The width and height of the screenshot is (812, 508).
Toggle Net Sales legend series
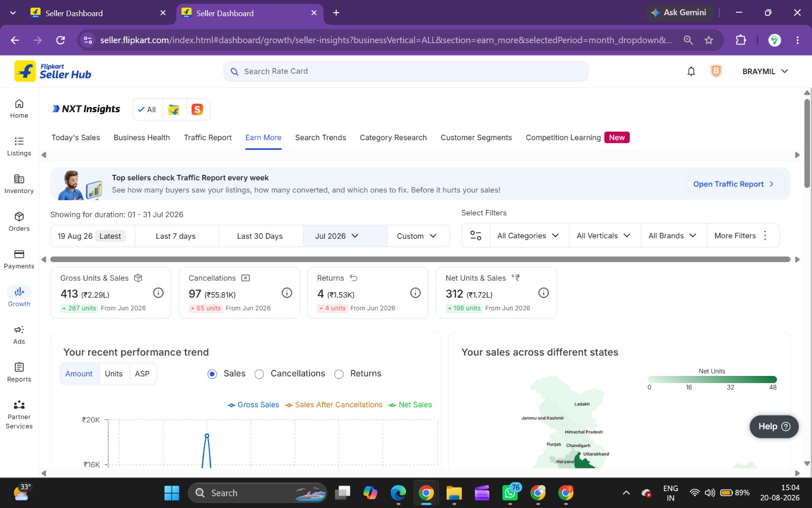click(x=410, y=405)
